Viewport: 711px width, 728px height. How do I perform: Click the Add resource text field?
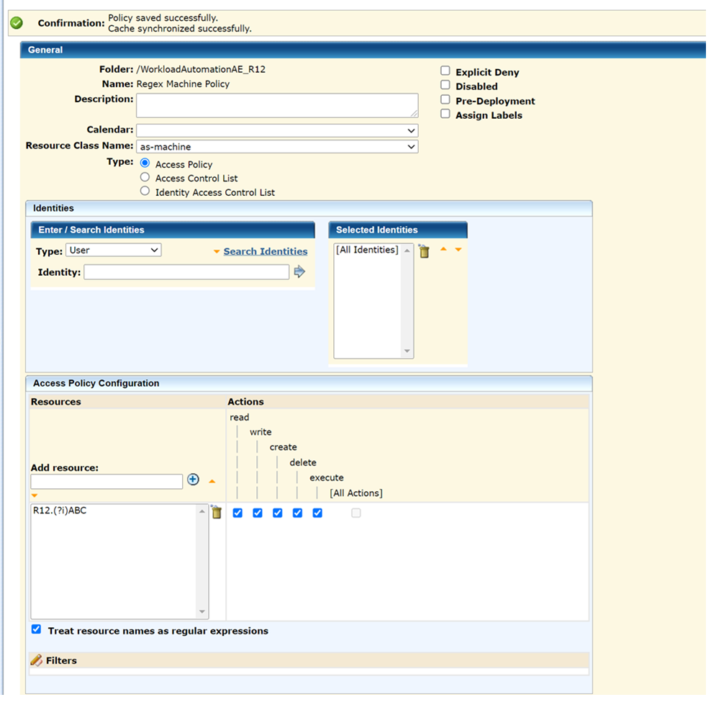[x=107, y=482]
